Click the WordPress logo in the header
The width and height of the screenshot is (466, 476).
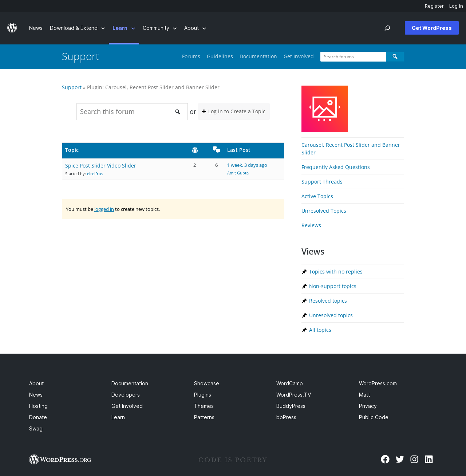12,28
